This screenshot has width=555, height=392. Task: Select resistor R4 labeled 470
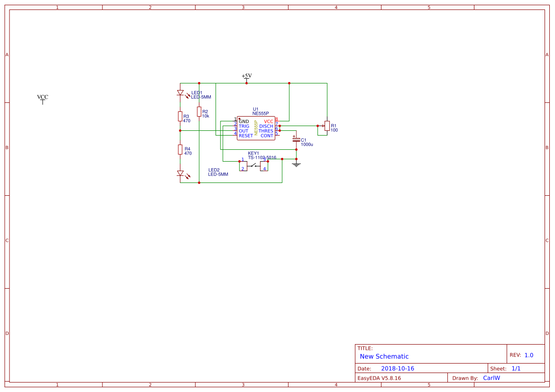[180, 148]
